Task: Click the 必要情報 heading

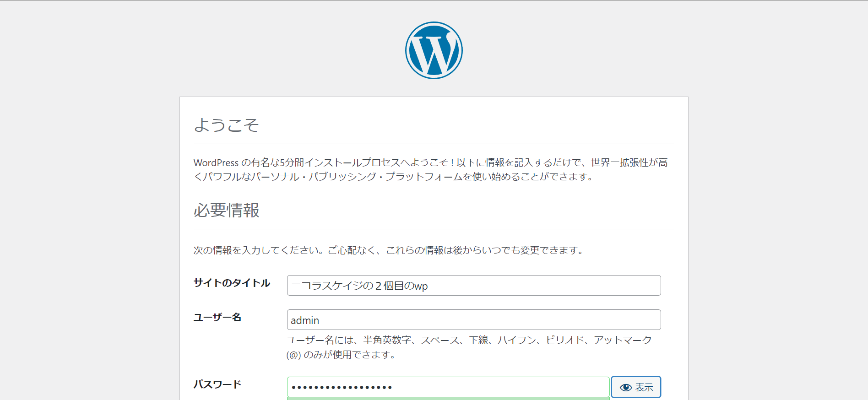Action: pyautogui.click(x=227, y=211)
